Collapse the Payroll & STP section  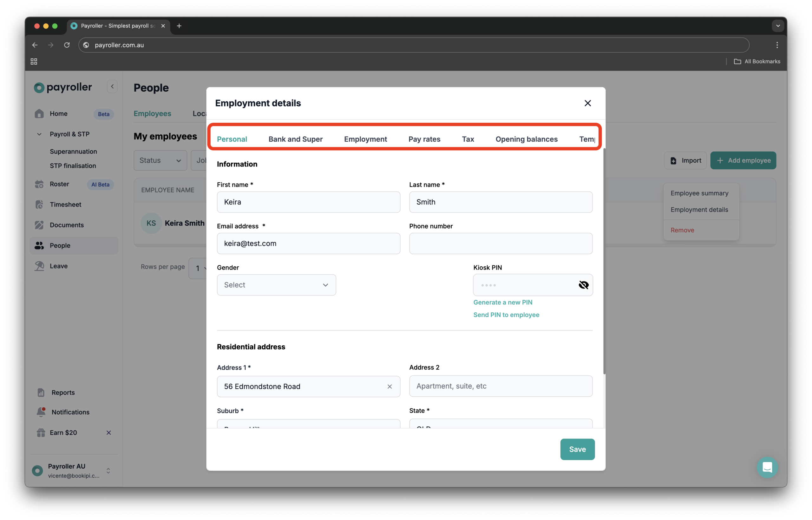[39, 134]
